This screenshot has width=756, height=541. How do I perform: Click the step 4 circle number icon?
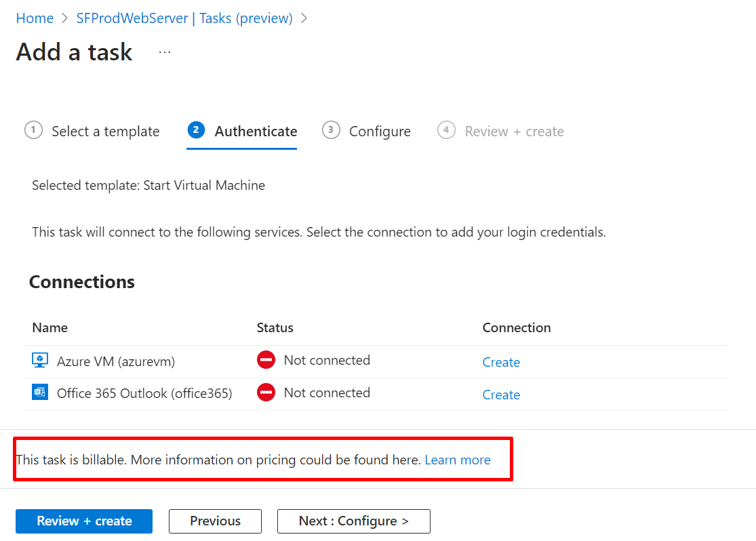[x=446, y=130]
